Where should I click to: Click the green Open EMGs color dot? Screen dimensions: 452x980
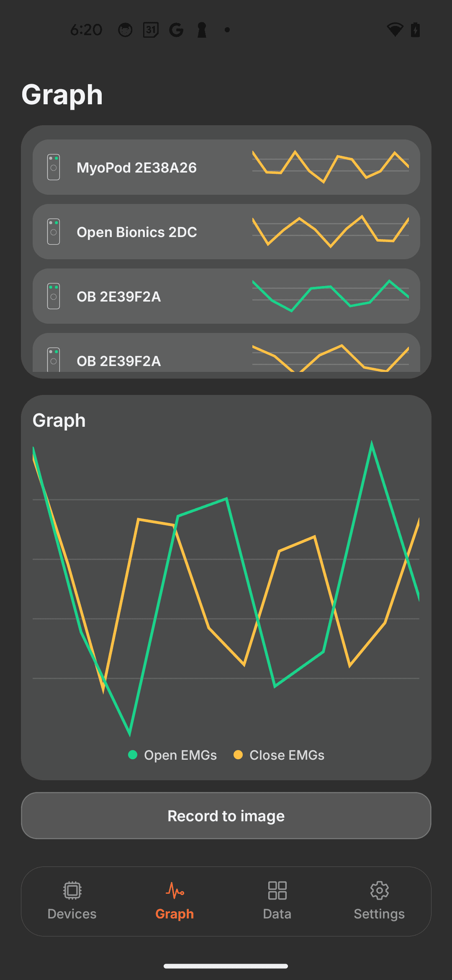pos(133,755)
